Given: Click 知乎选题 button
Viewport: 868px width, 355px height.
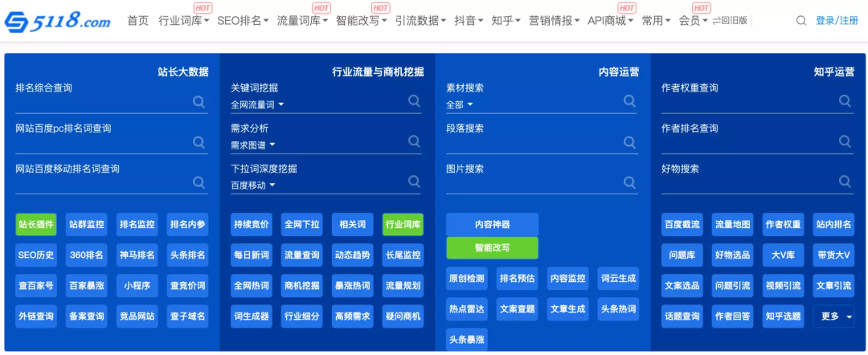Looking at the screenshot, I should 783,316.
